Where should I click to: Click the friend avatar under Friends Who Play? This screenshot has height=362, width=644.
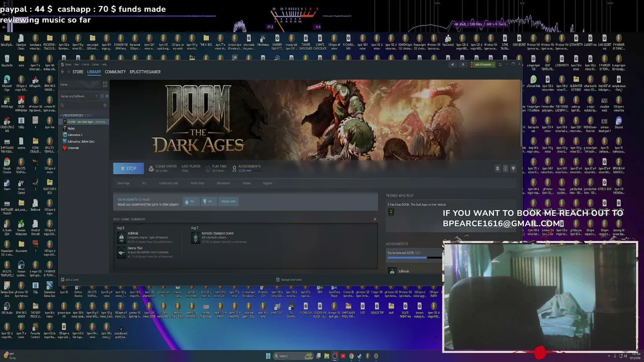[391, 212]
